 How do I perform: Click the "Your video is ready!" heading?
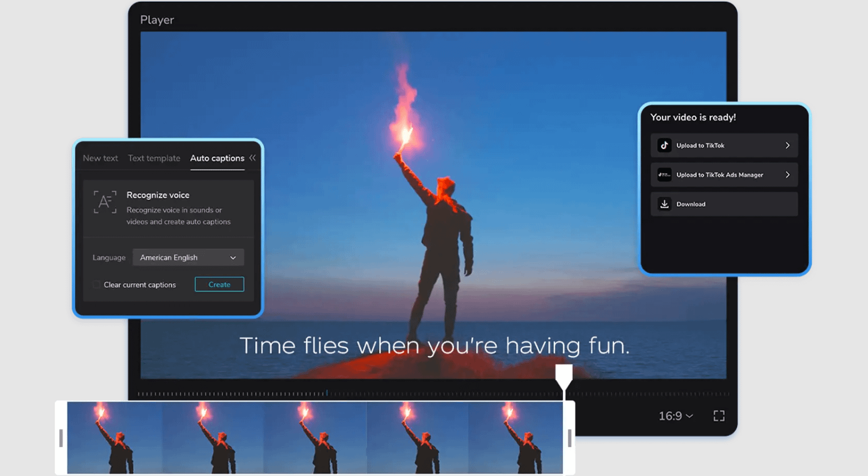[x=693, y=117]
